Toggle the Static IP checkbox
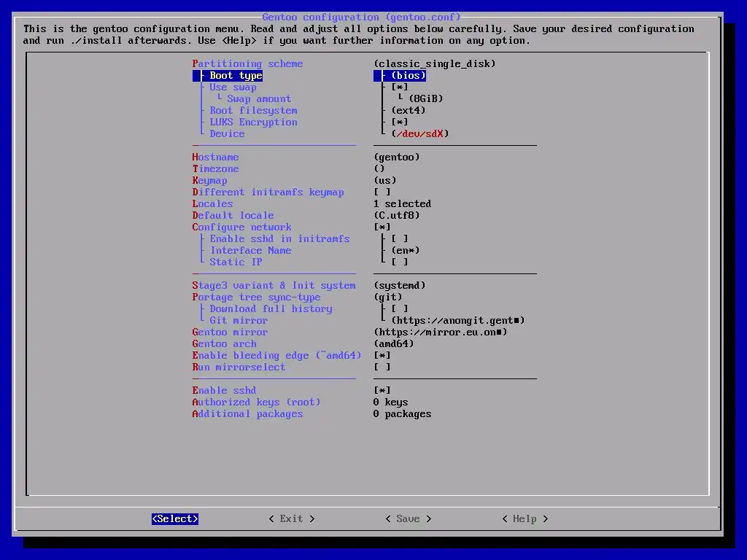747x560 pixels. (x=400, y=262)
